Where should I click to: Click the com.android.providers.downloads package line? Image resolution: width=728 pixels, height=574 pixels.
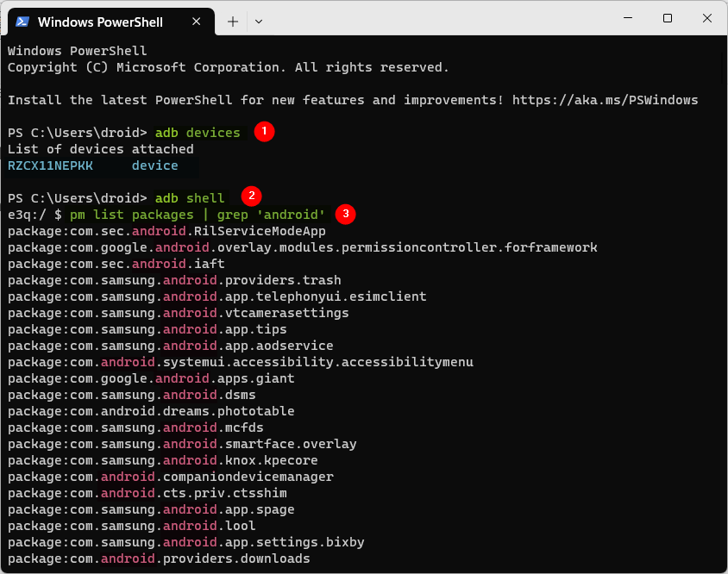pos(159,558)
